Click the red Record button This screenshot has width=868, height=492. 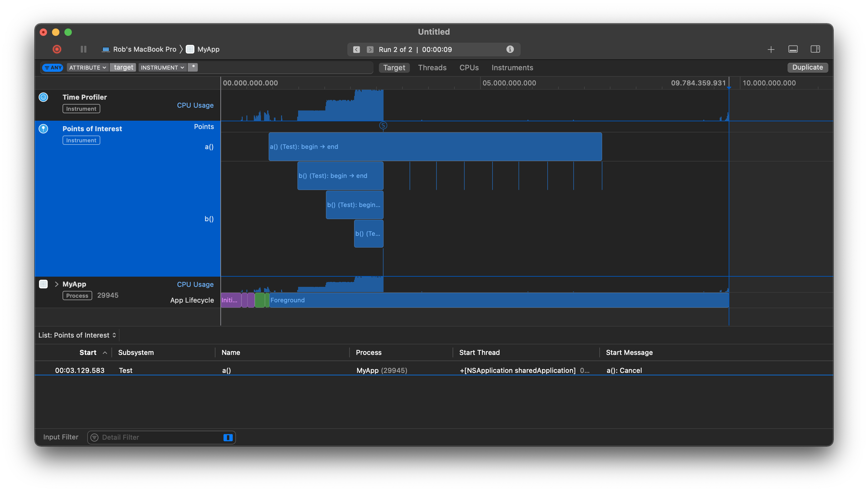point(57,49)
